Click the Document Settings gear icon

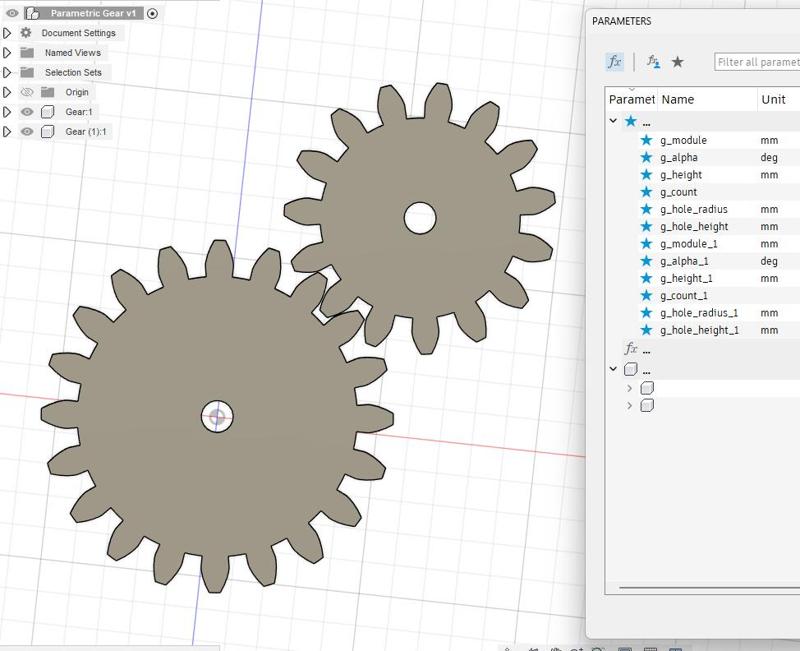point(27,32)
